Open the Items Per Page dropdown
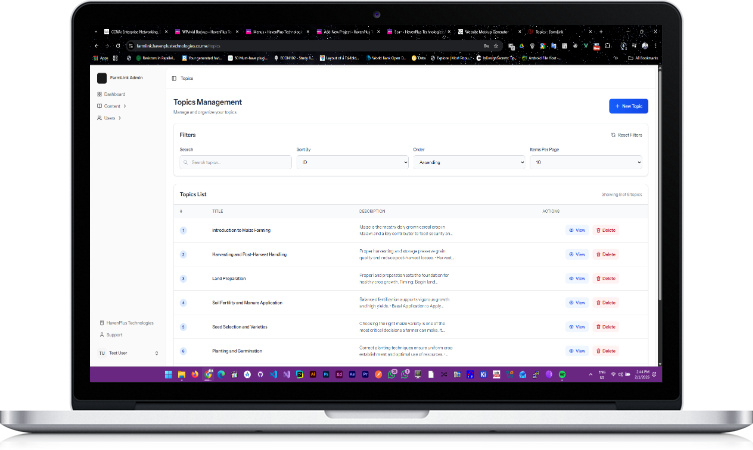 coord(585,161)
